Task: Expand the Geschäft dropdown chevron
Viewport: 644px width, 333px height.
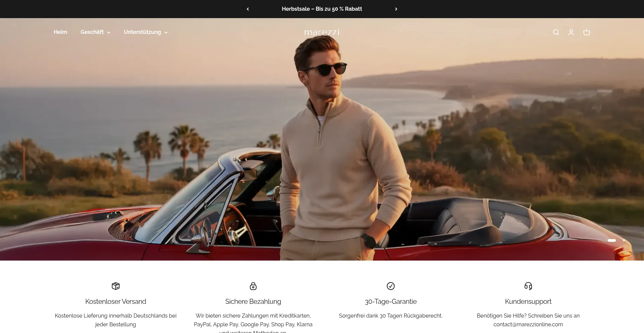Action: pyautogui.click(x=109, y=33)
